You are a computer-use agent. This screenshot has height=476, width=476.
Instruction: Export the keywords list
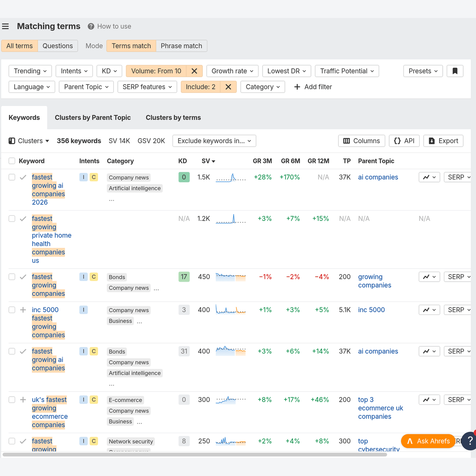pyautogui.click(x=443, y=141)
